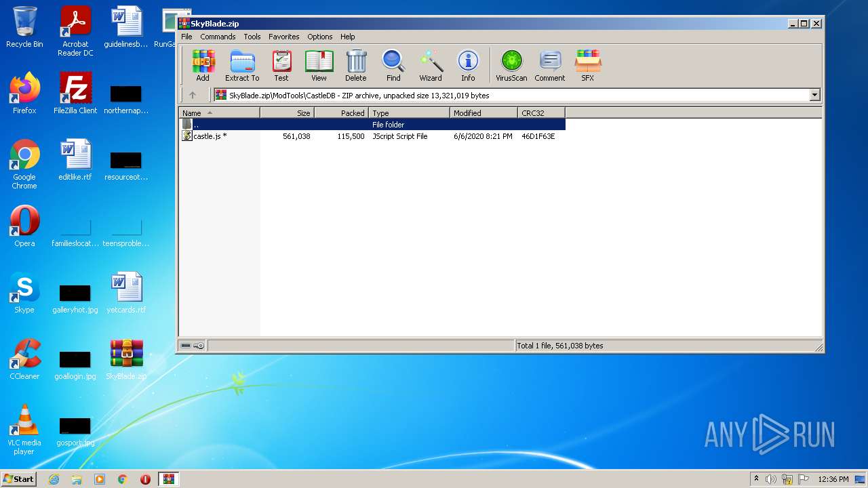The height and width of the screenshot is (488, 868).
Task: Click the Windows Start button
Action: click(19, 479)
